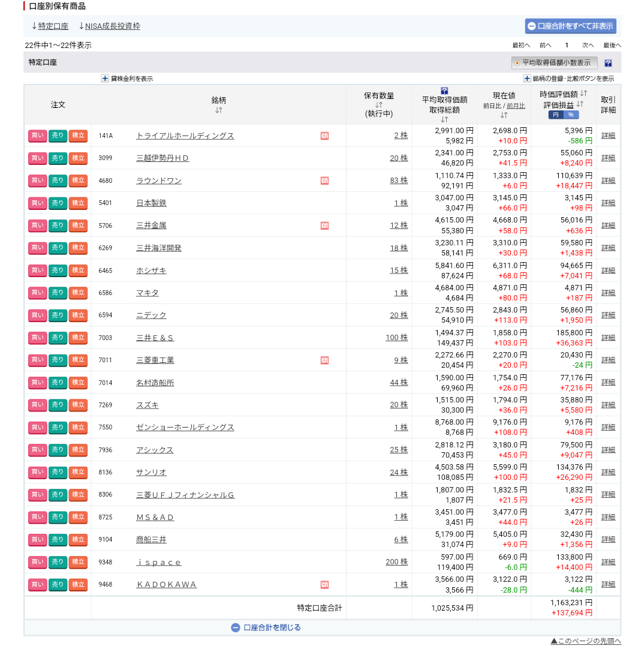Image resolution: width=644 pixels, height=646 pixels.
Task: Click 積立 button for ホシザキ
Action: (78, 271)
